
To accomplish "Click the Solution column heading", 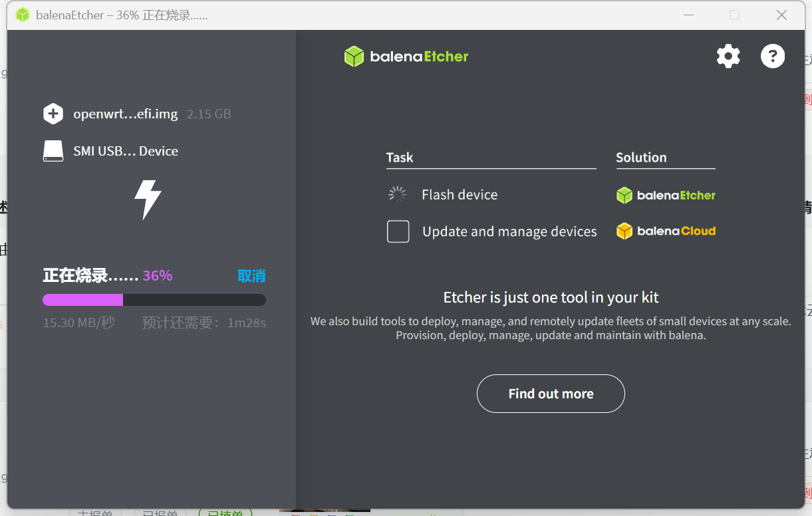I will (x=641, y=158).
